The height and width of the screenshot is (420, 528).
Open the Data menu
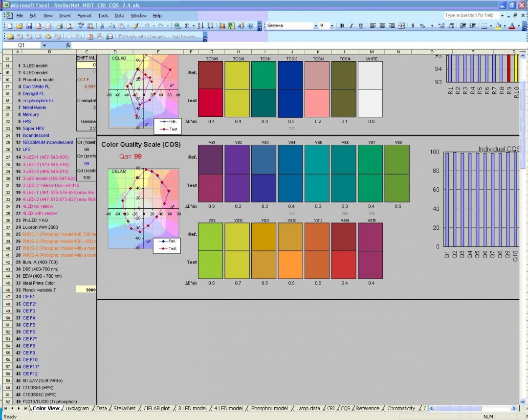click(x=119, y=15)
